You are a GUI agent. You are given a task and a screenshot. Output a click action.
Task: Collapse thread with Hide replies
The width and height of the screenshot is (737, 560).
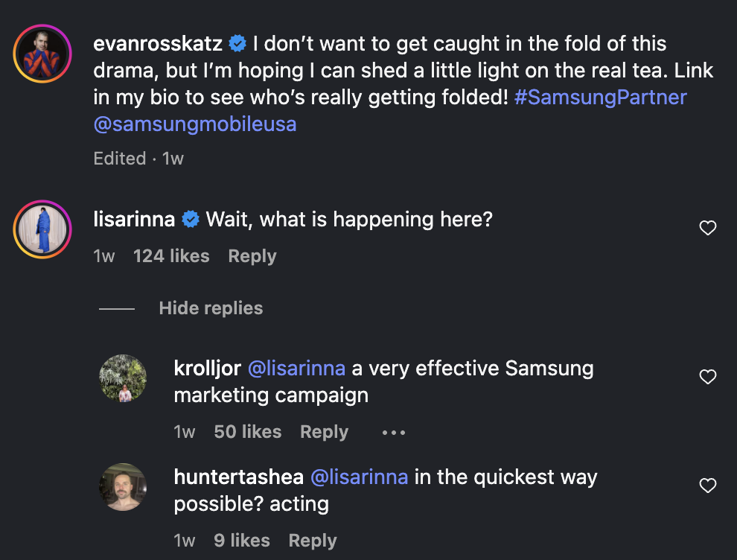pos(211,308)
